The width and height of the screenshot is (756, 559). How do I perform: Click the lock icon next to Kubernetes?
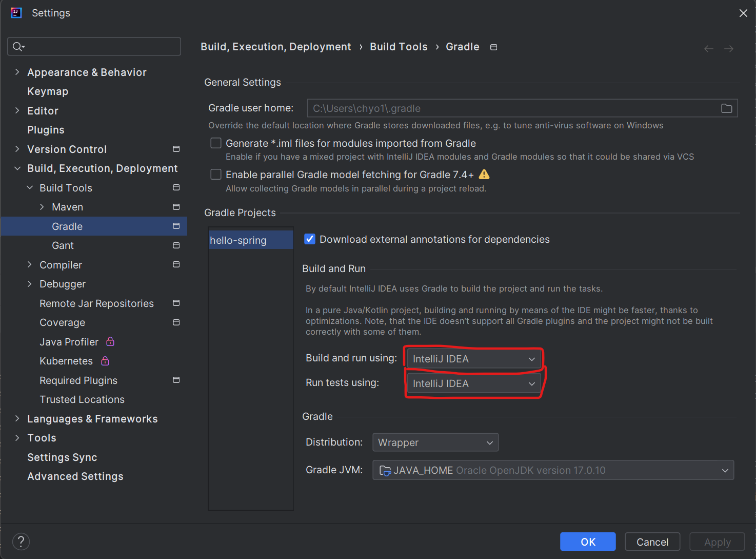[x=105, y=361]
